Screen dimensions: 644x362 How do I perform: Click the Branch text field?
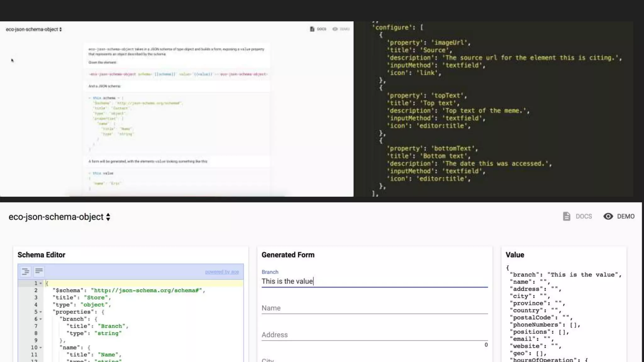(x=374, y=281)
